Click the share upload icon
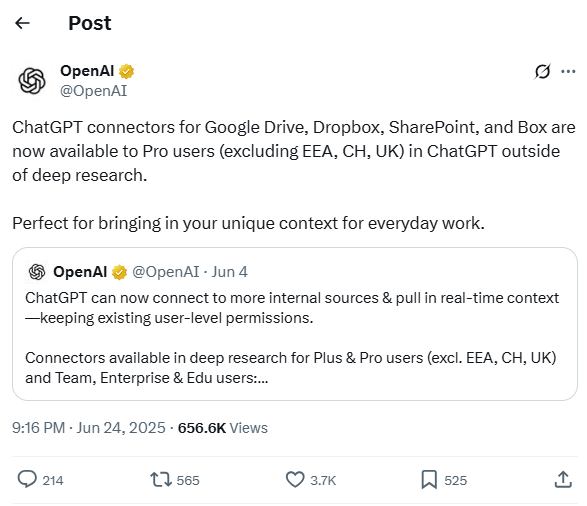Image resolution: width=587 pixels, height=506 pixels. coord(563,479)
